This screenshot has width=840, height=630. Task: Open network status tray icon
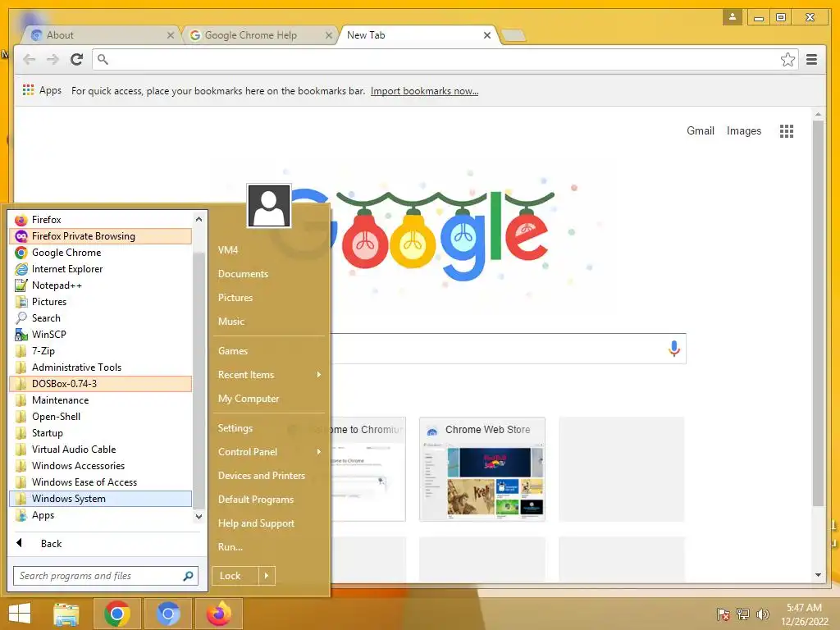coord(743,614)
